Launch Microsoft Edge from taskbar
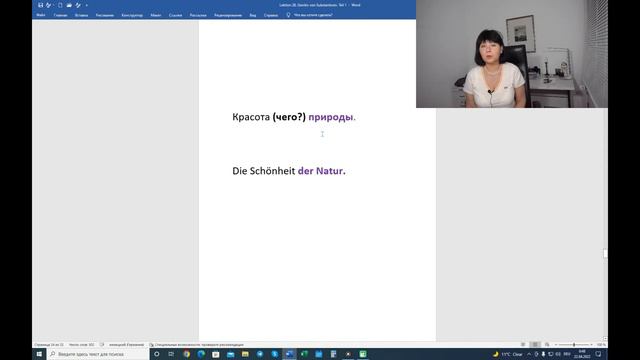 pyautogui.click(x=201, y=354)
